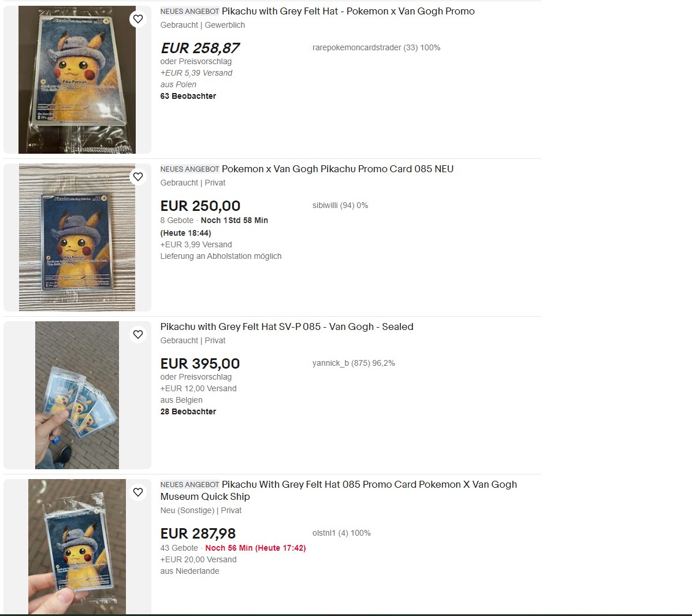Screen dimensions: 692x616
Task: Click heart icon on sibiwilli's Pikachu listing
Action: tap(138, 177)
